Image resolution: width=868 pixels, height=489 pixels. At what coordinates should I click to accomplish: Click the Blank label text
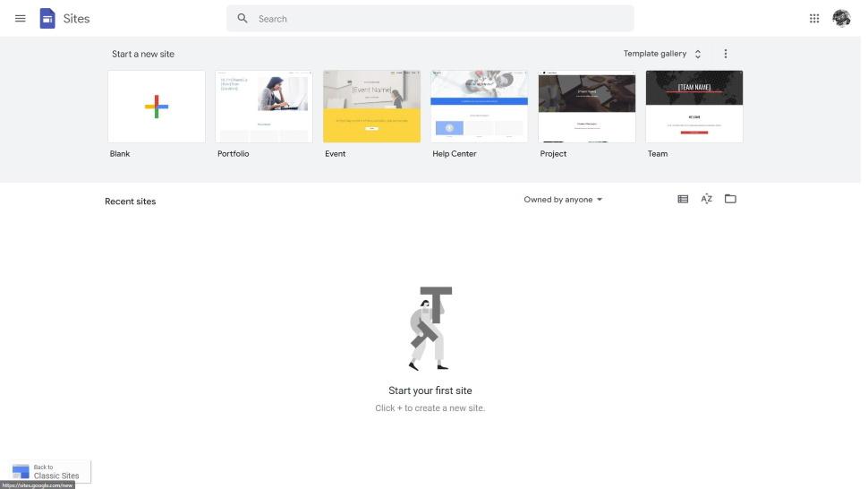120,153
